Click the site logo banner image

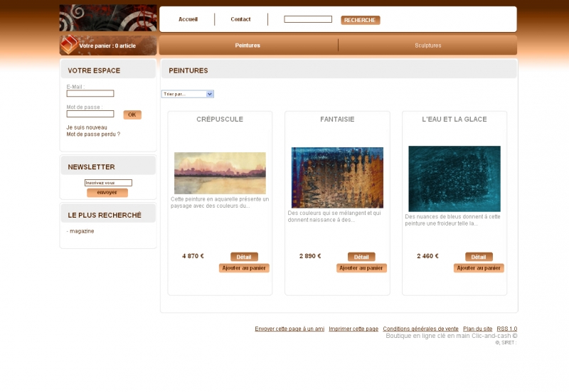click(x=108, y=18)
